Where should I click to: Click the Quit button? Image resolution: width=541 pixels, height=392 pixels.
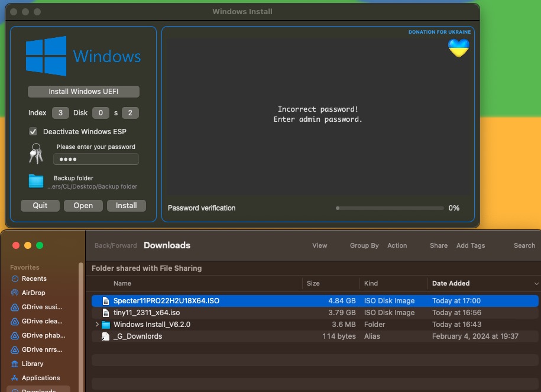tap(40, 206)
